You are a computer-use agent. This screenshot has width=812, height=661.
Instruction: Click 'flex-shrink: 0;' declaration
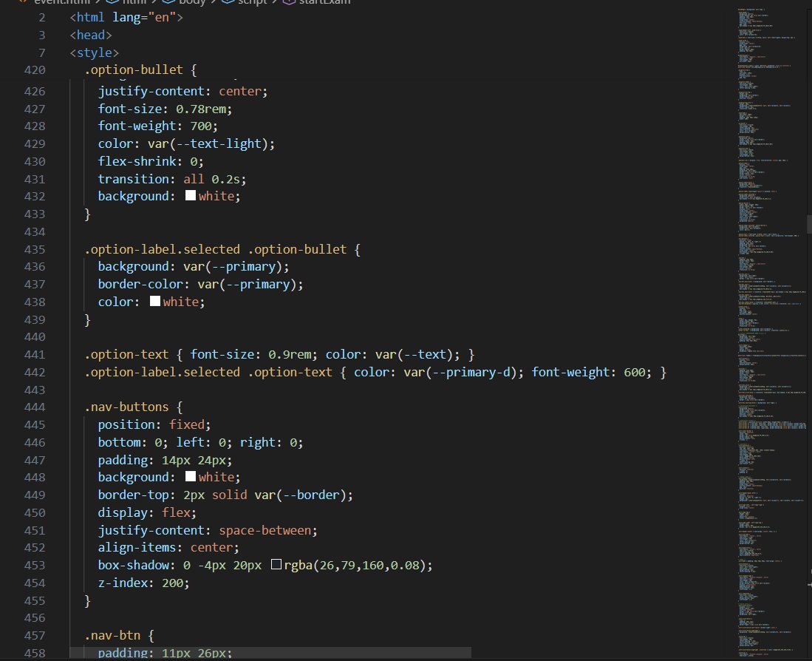coord(151,161)
